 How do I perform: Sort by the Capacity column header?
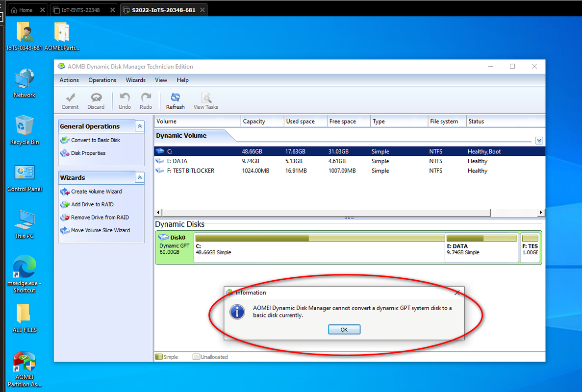pyautogui.click(x=262, y=121)
